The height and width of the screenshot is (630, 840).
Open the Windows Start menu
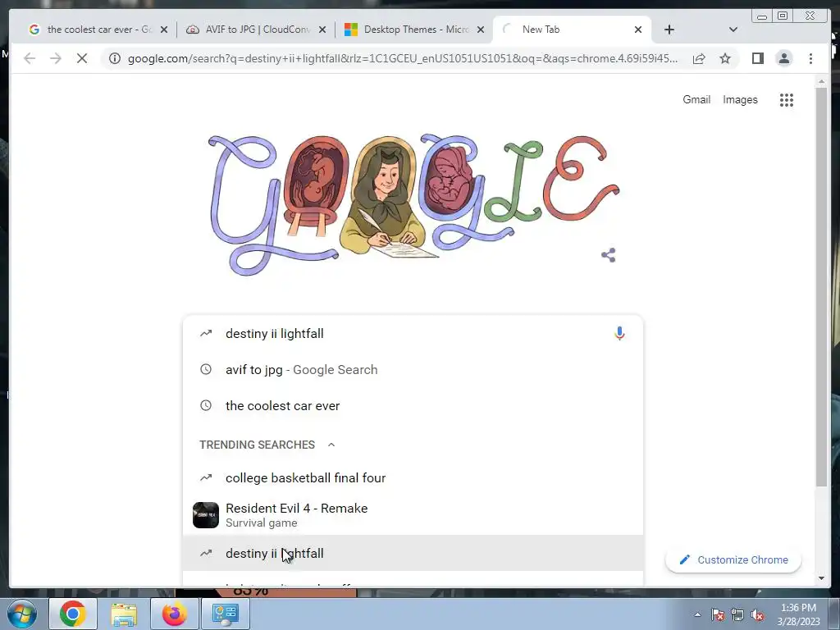(x=21, y=614)
